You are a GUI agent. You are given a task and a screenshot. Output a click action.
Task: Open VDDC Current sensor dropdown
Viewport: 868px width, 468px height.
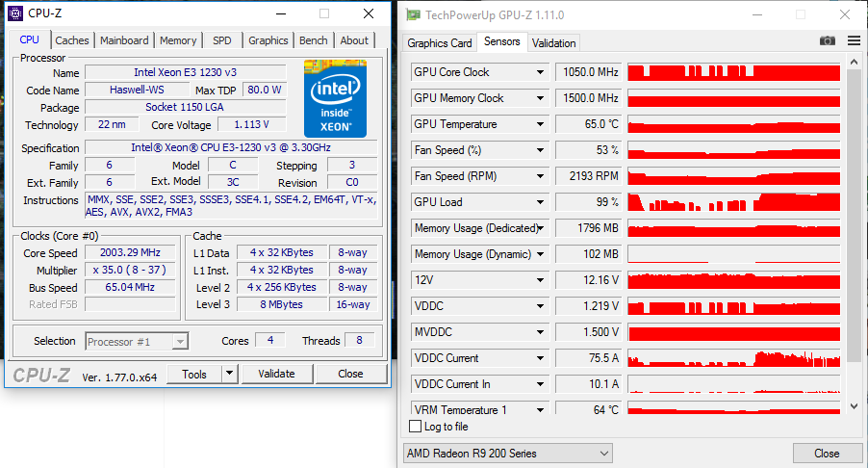(x=540, y=358)
